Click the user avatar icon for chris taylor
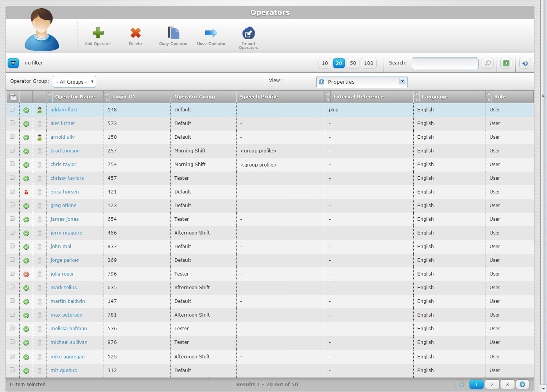 (40, 165)
